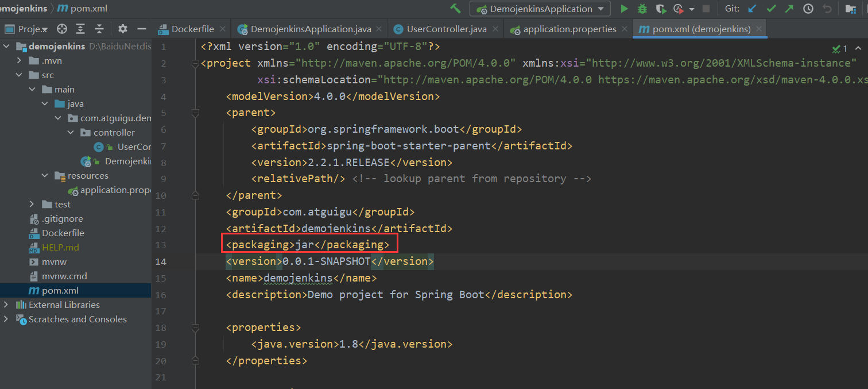Run with coverage using the shield icon
This screenshot has width=868, height=389.
point(661,9)
